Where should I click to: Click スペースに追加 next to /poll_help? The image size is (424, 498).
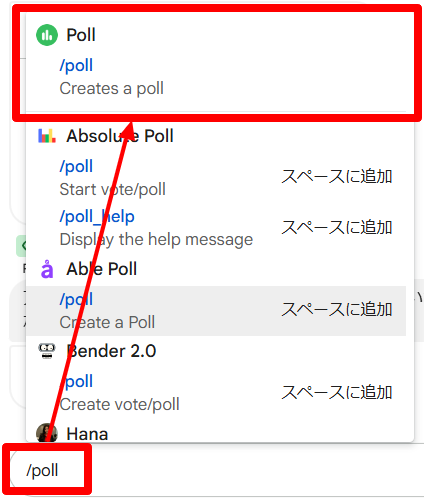tap(336, 227)
